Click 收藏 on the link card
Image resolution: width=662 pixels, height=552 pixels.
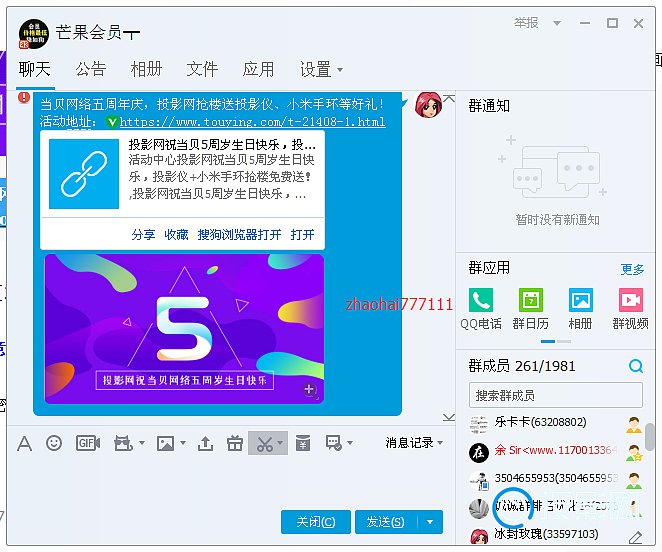pos(176,234)
